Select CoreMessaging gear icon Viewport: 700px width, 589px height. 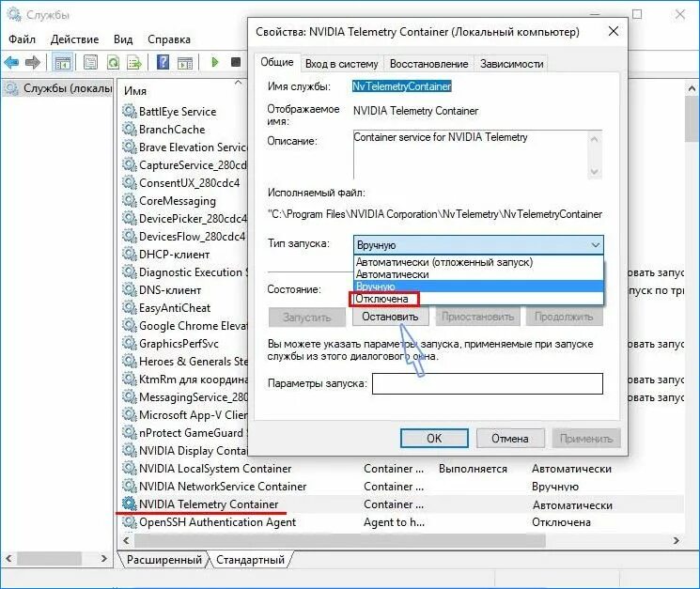[129, 200]
